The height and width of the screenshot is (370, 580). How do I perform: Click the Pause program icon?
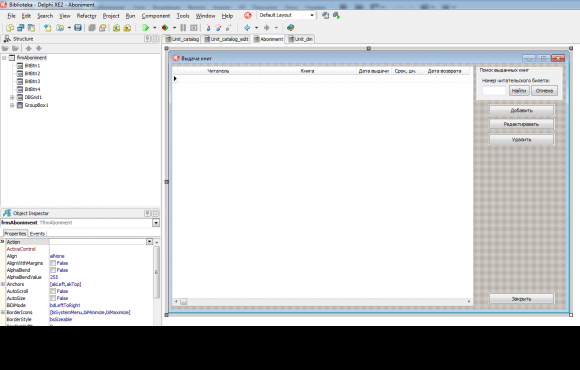coord(183,28)
